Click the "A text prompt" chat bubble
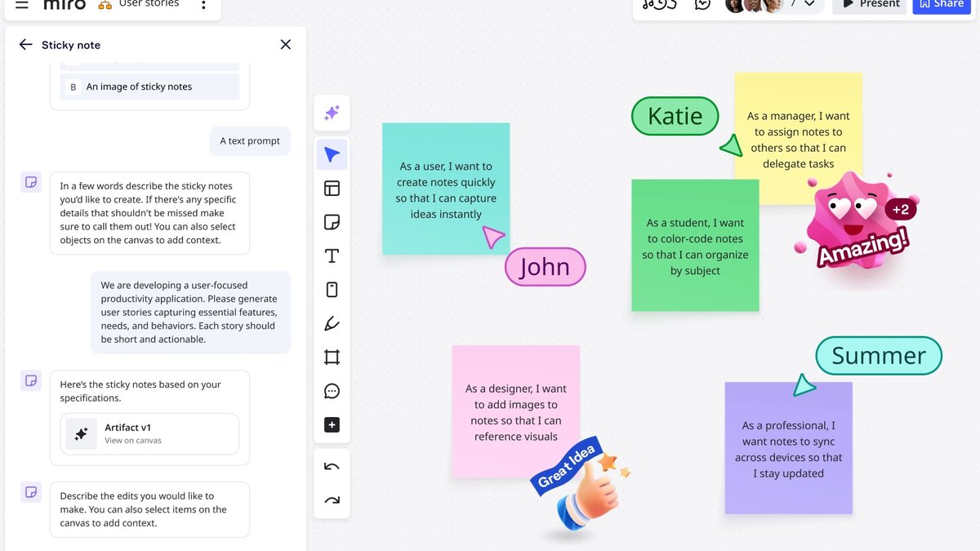This screenshot has height=551, width=980. 250,140
